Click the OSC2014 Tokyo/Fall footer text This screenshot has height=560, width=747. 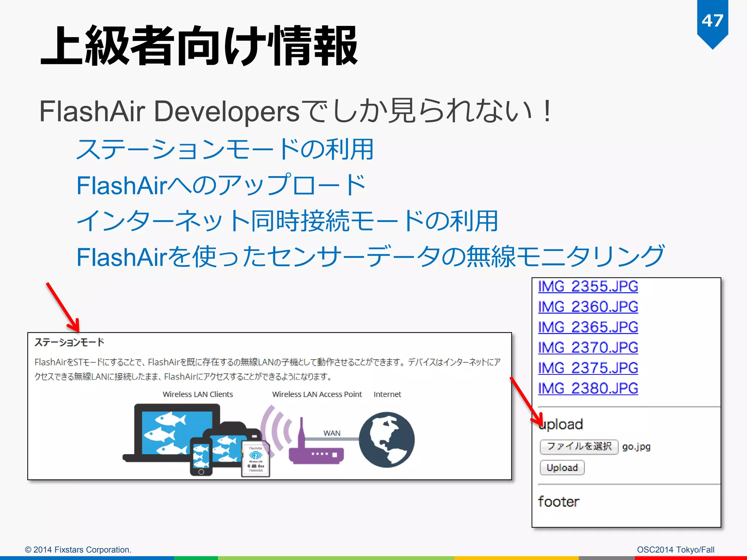(x=676, y=549)
